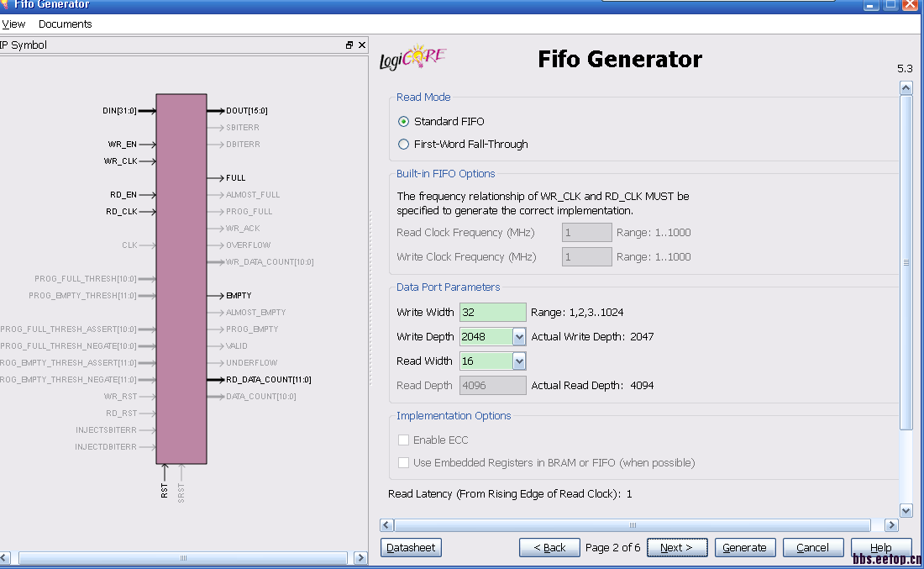Click settings panel scroll-up arrow
The width and height of the screenshot is (924, 569).
click(906, 88)
